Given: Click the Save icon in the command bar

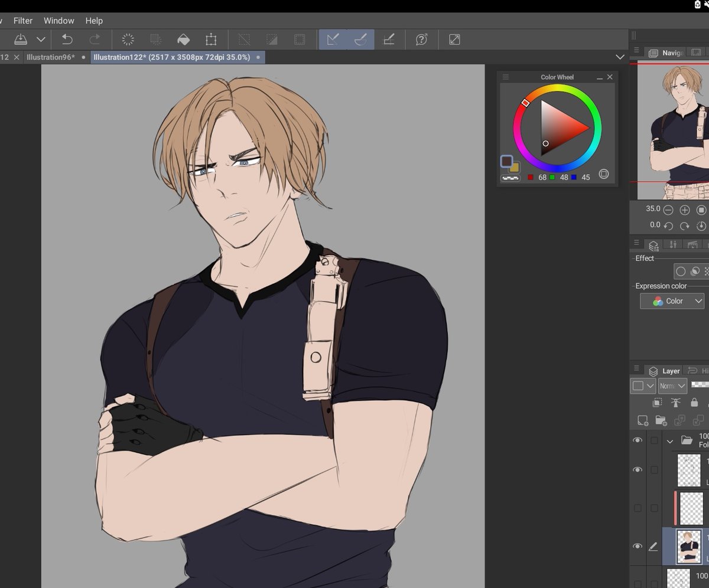Looking at the screenshot, I should tap(21, 40).
